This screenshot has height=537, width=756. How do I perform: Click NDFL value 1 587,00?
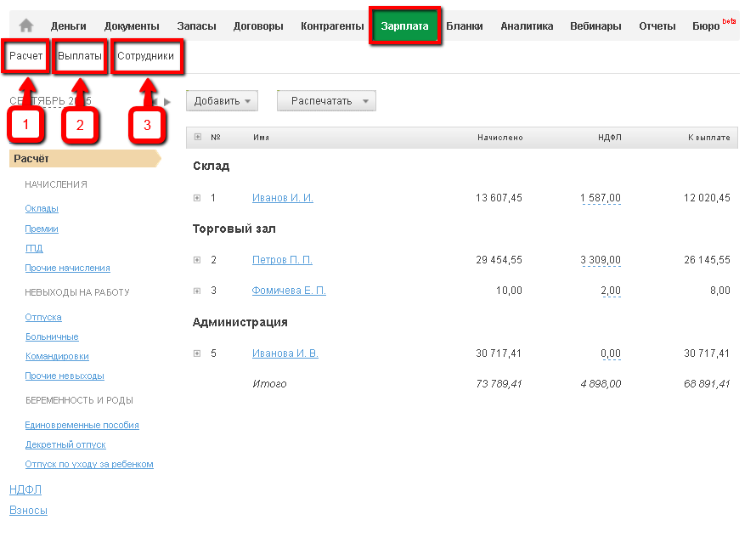pyautogui.click(x=601, y=198)
